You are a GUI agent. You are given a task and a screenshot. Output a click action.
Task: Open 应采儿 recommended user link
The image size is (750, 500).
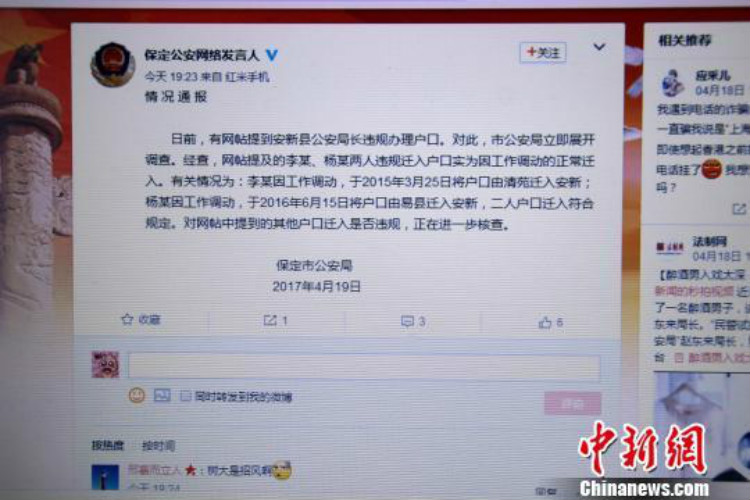(712, 75)
